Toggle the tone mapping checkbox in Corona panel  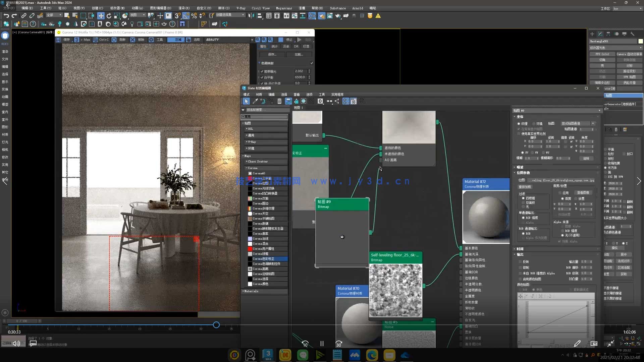[x=312, y=63]
